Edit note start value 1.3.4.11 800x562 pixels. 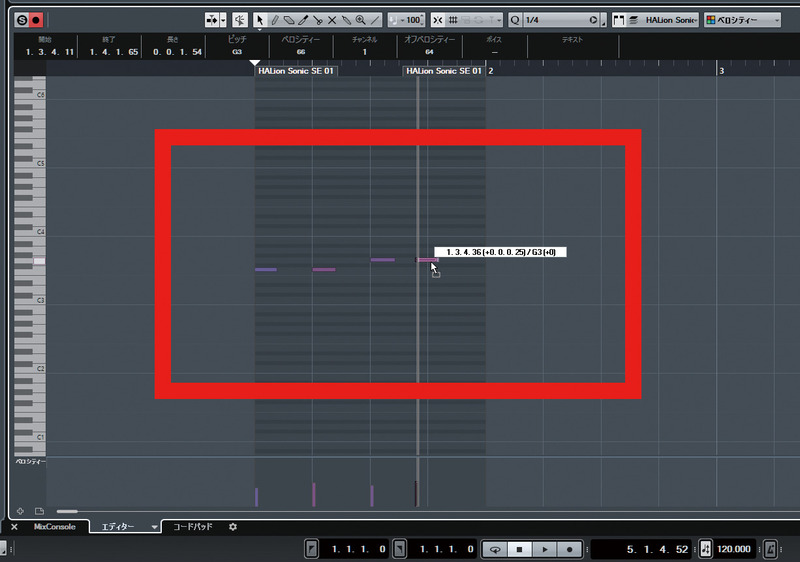(49, 52)
